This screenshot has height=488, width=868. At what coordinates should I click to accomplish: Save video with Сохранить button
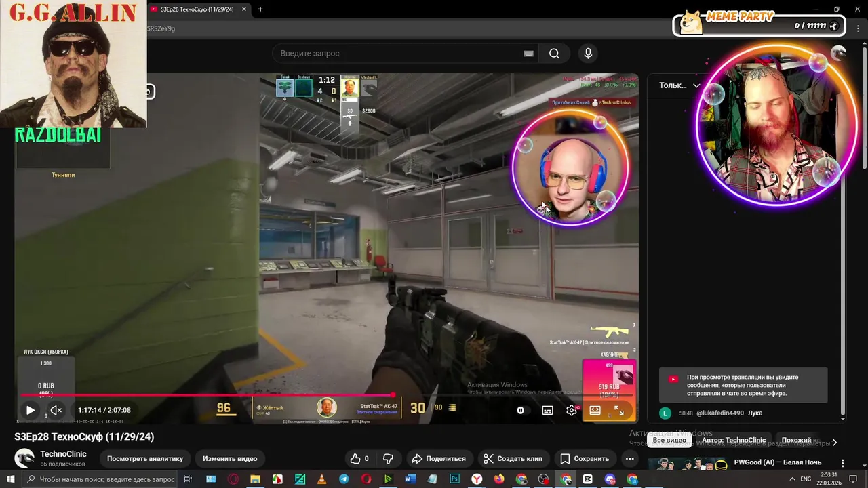(585, 459)
